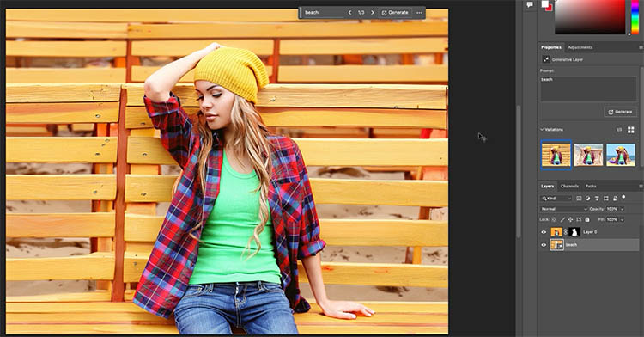The width and height of the screenshot is (644, 337).
Task: Collapse the Variations section
Action: click(x=542, y=130)
